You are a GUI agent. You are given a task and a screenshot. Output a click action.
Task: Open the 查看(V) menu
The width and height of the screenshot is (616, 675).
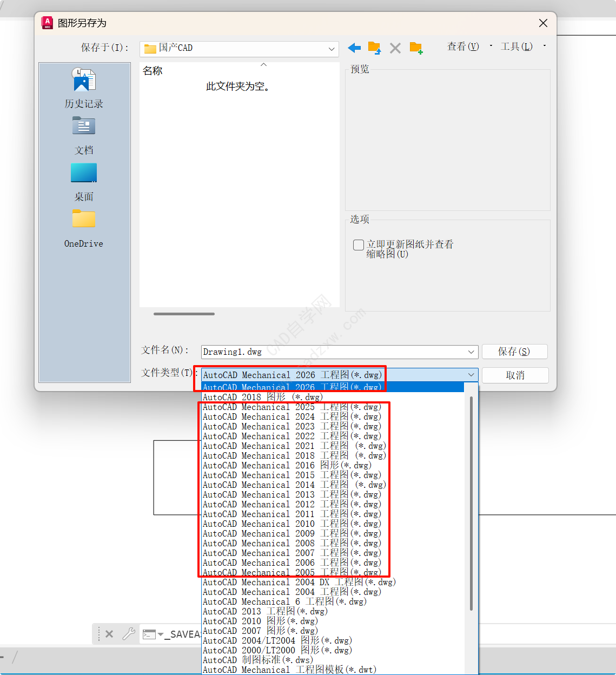[463, 47]
